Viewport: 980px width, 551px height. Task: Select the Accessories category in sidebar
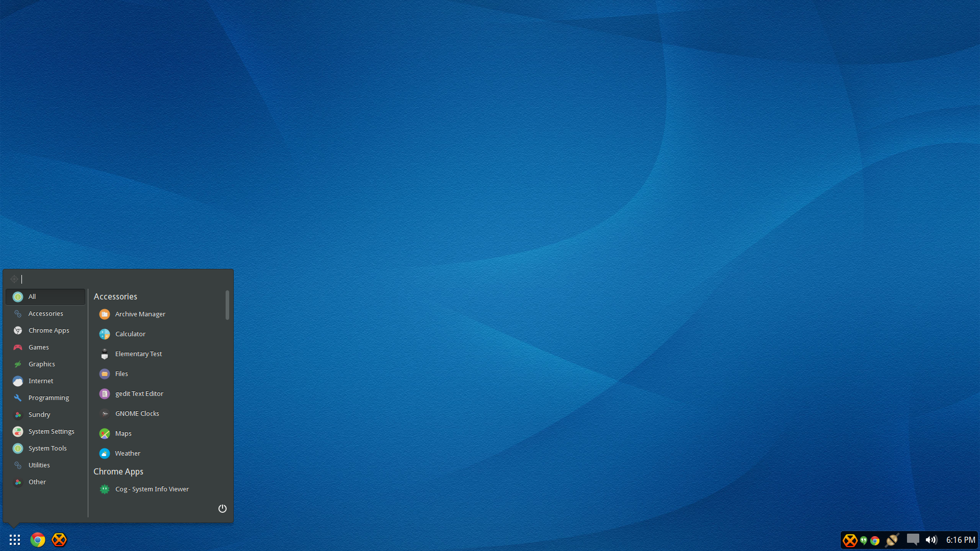(45, 313)
